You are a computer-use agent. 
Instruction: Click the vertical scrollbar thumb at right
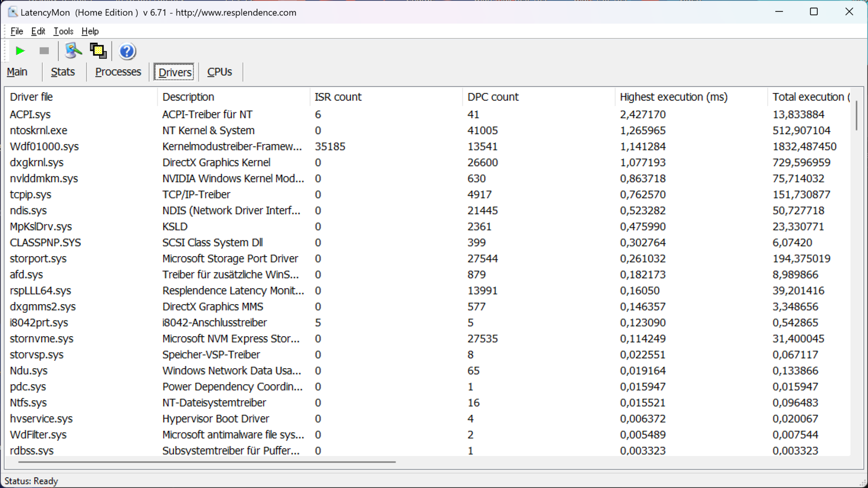coord(856,116)
